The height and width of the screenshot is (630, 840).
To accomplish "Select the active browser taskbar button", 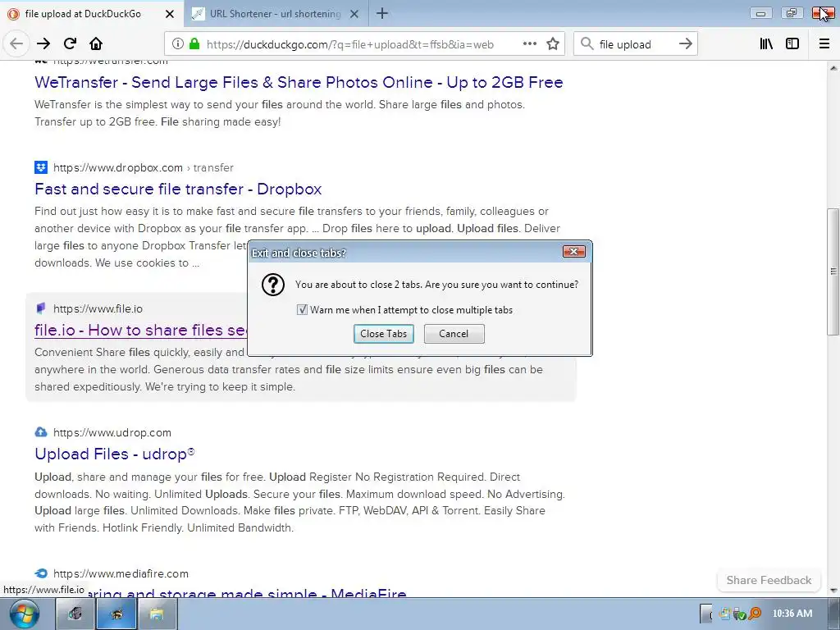I will (116, 614).
